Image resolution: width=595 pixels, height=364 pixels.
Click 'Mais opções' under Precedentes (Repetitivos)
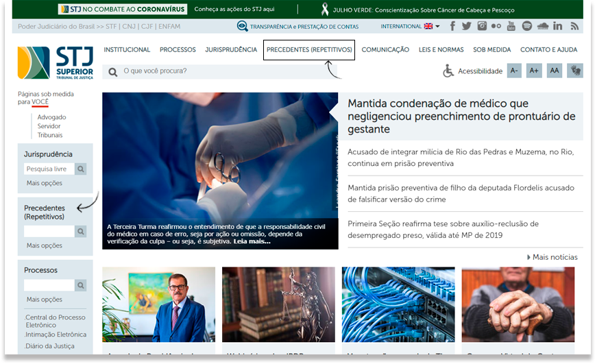point(45,245)
